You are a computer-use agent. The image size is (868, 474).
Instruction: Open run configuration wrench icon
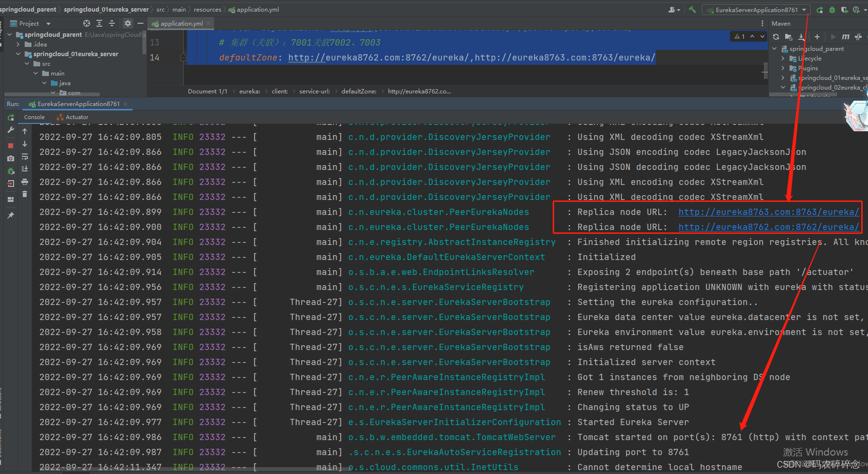11,130
